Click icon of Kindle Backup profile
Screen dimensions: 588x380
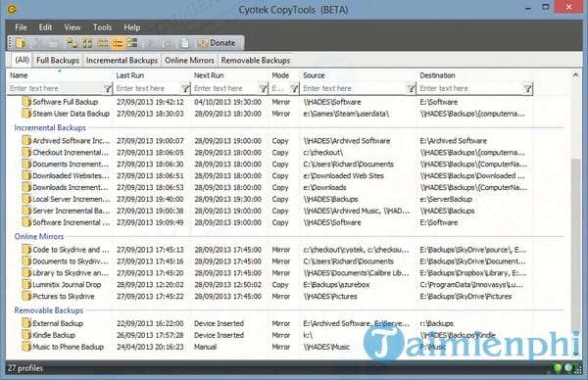point(26,335)
